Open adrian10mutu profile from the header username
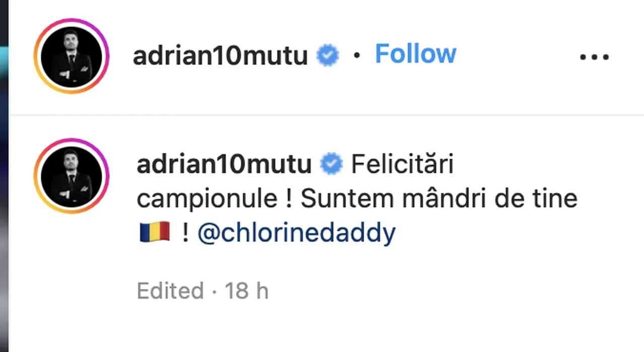The width and height of the screenshot is (644, 352). coord(220,56)
